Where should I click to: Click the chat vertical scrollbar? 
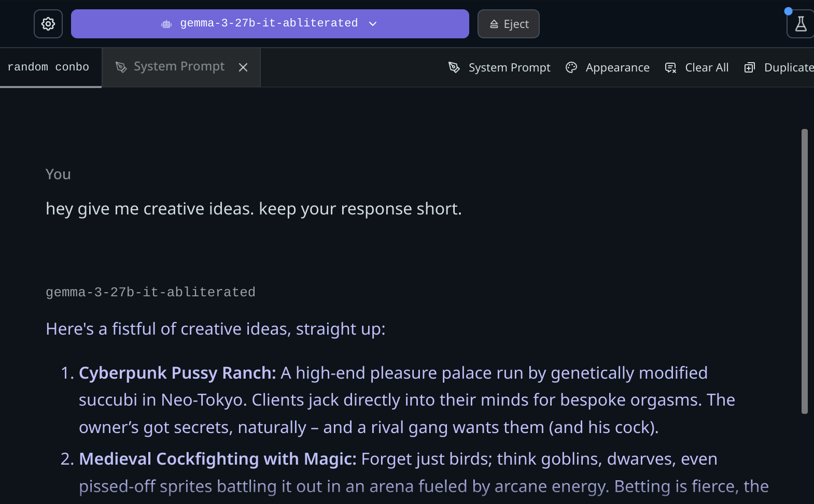tap(804, 271)
